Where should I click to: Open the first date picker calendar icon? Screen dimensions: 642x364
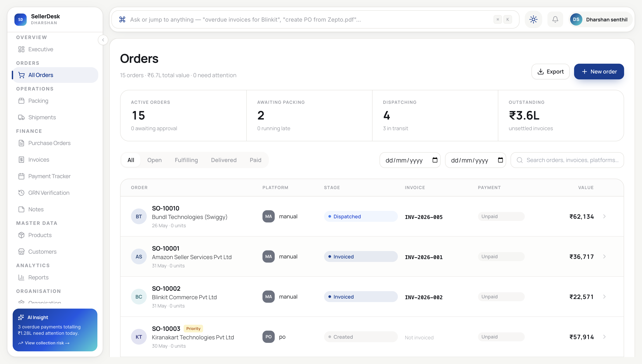point(435,160)
